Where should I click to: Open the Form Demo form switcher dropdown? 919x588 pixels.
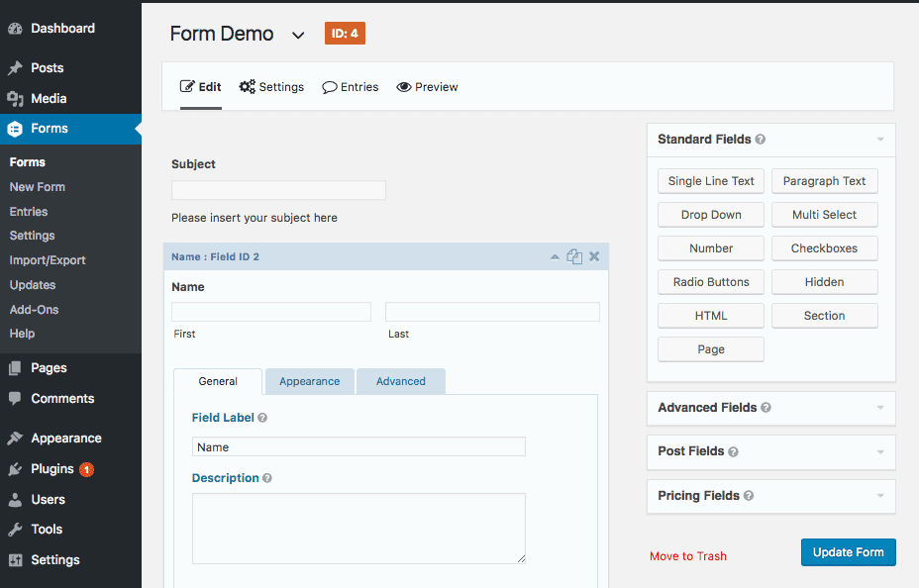pos(298,35)
